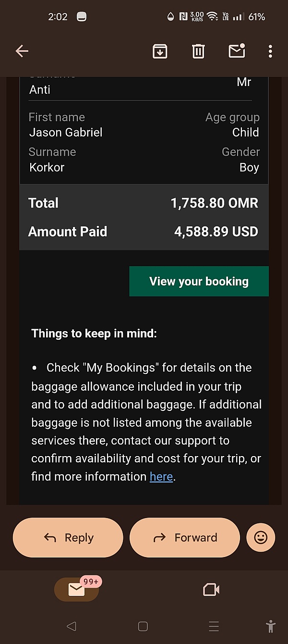This screenshot has width=288, height=644.
Task: Open the "here" baggage information link
Action: point(161,477)
